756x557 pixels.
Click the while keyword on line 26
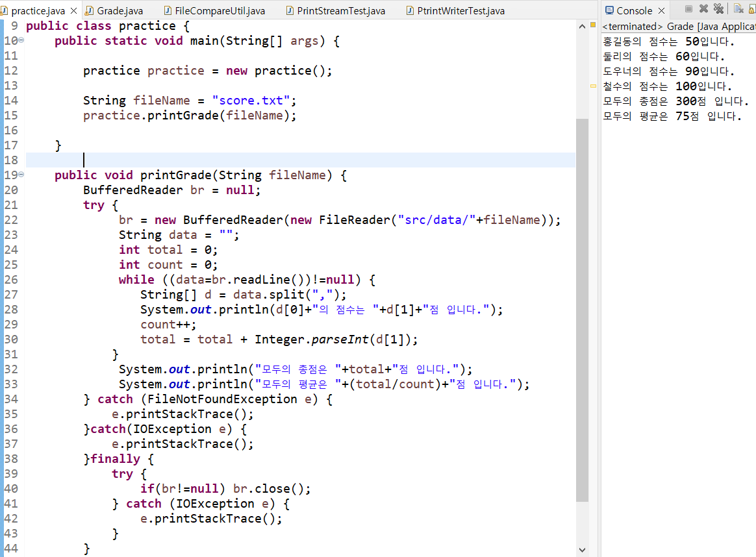[x=136, y=279]
